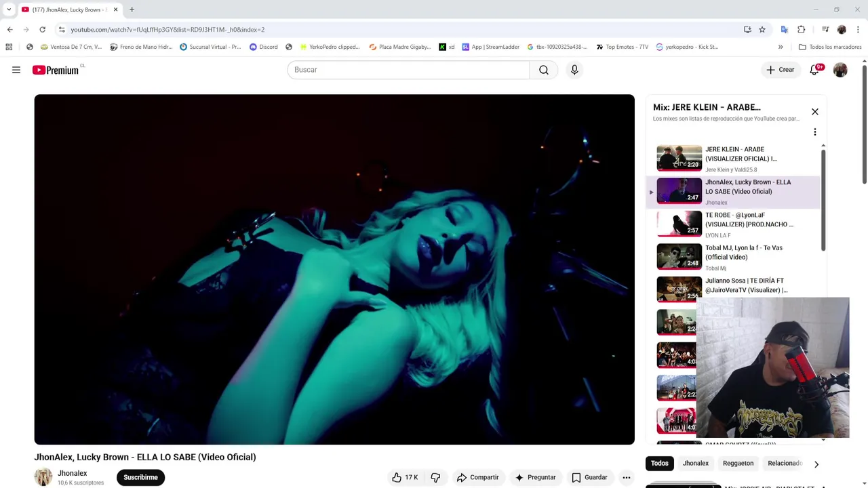Select the Reggaeton filter chip
The width and height of the screenshot is (868, 488).
click(738, 464)
